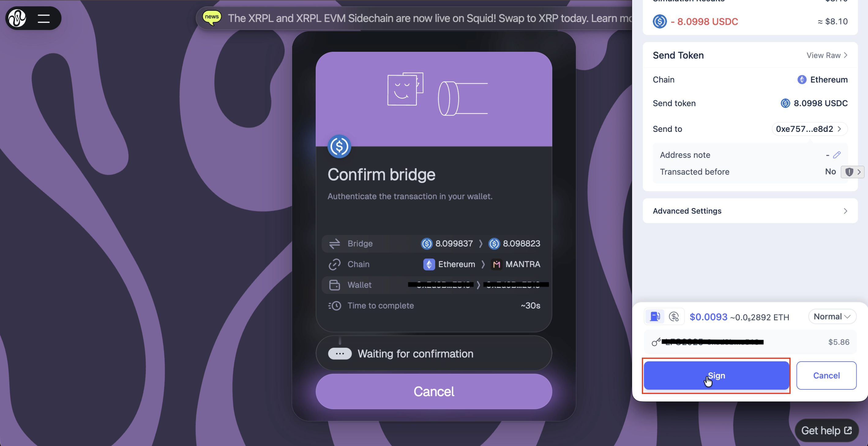The width and height of the screenshot is (868, 446).
Task: Click the news speech bubble icon
Action: click(x=211, y=17)
